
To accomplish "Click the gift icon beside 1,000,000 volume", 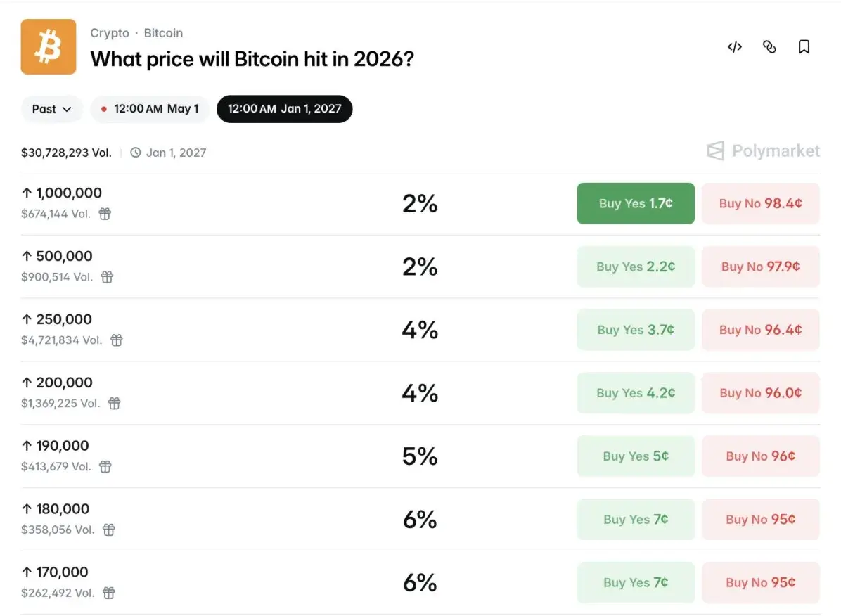I will (105, 214).
